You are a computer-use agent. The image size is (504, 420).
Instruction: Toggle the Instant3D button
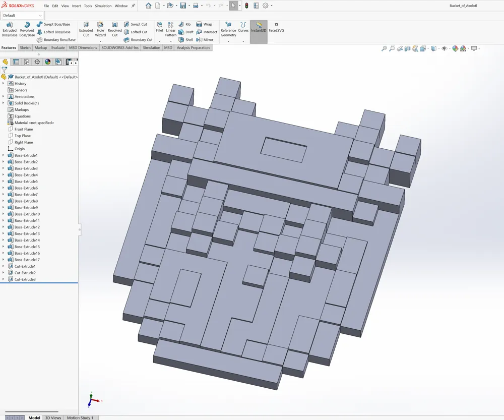tap(259, 27)
